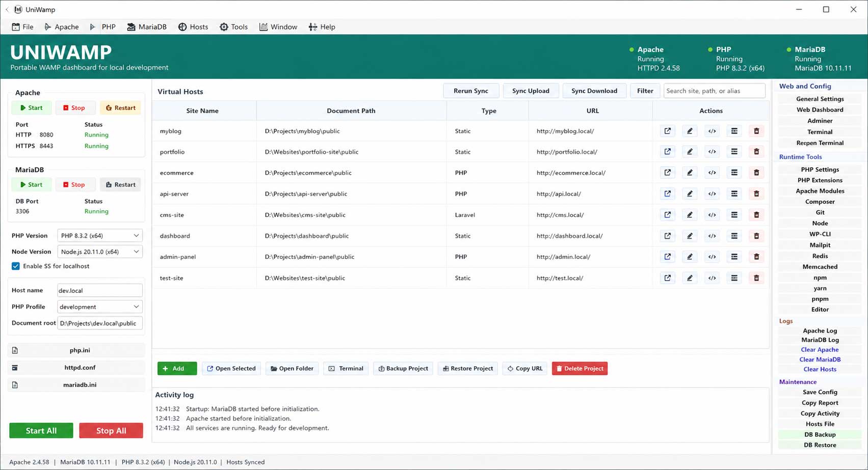Restart the MariaDB service
868x470 pixels.
120,184
